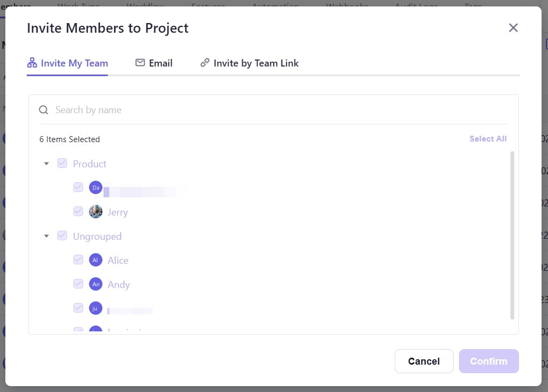The height and width of the screenshot is (392, 548).
Task: Select the Invite My Team tab
Action: click(x=68, y=63)
